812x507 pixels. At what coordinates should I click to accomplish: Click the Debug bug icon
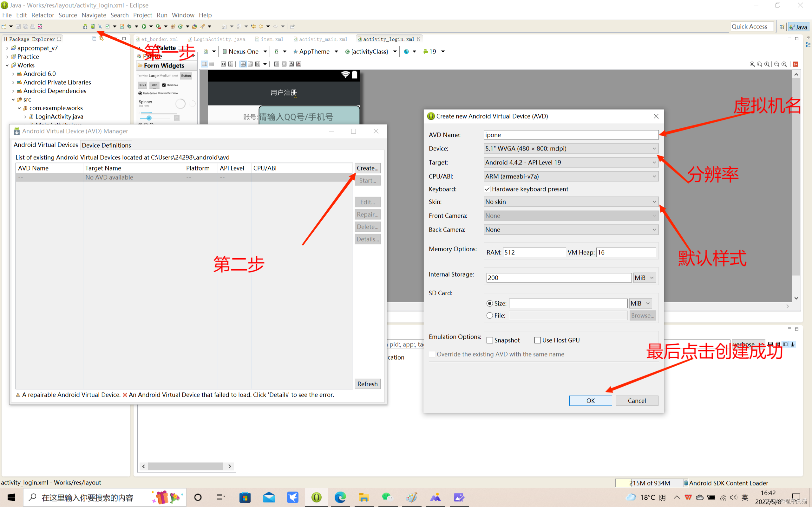coord(129,27)
